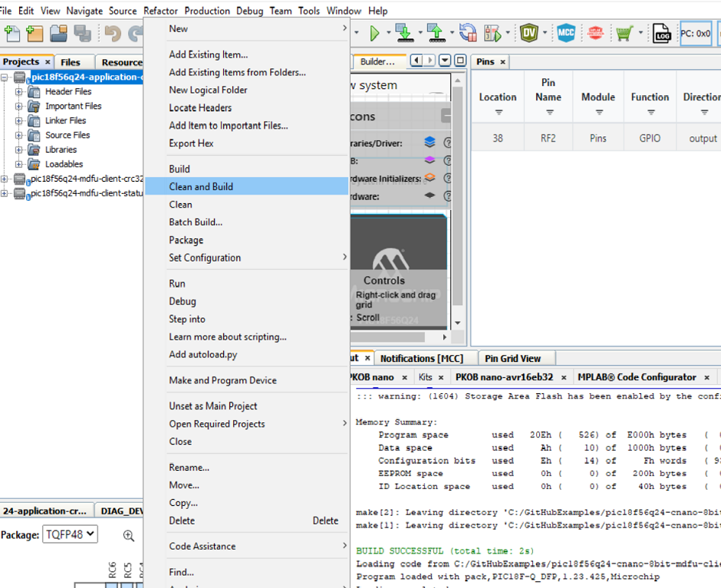Open the Code Assistance submenu
This screenshot has height=588, width=721.
pyautogui.click(x=246, y=546)
